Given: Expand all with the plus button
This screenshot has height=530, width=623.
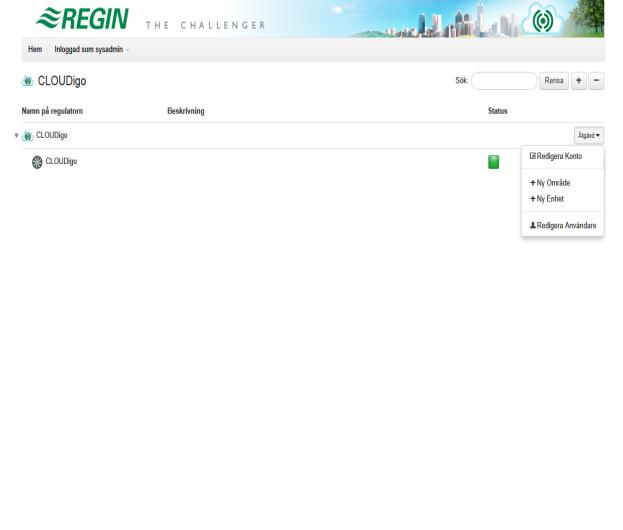Looking at the screenshot, I should 578,81.
